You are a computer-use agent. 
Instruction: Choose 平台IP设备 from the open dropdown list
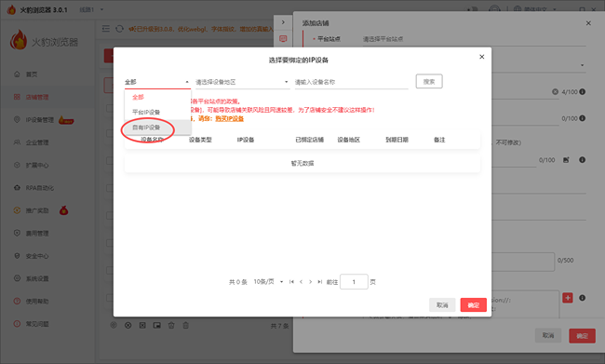(x=157, y=112)
